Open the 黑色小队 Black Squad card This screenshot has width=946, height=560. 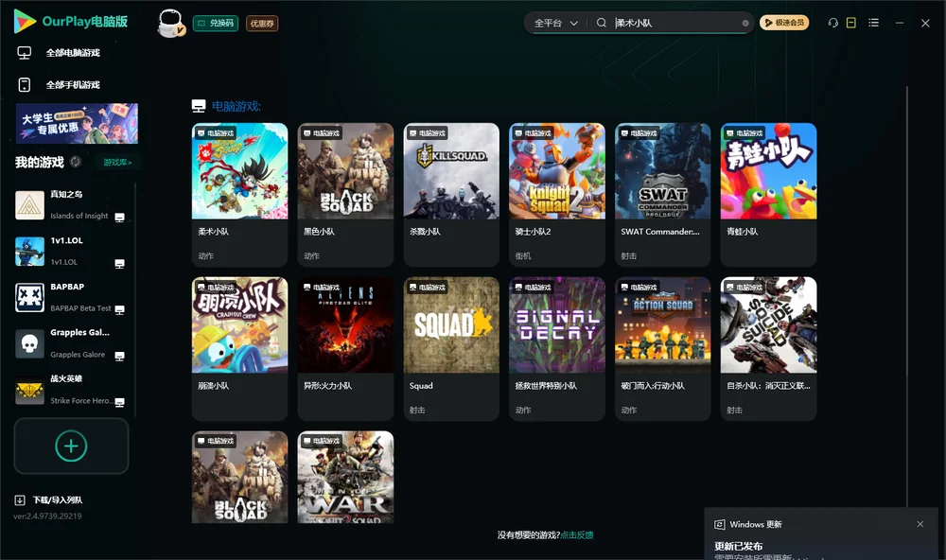pyautogui.click(x=345, y=194)
